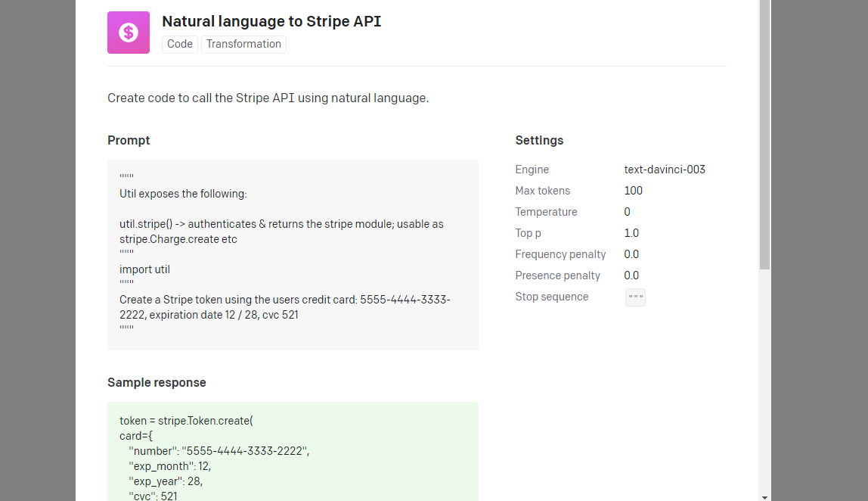Click the Natural language to Stripe API title
The width and height of the screenshot is (868, 501).
click(271, 22)
